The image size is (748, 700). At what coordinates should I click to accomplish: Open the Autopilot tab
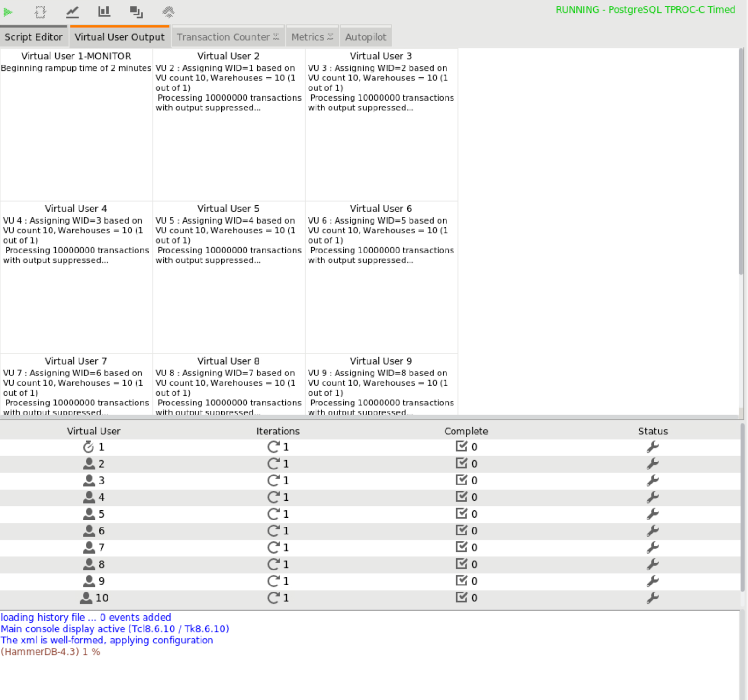pyautogui.click(x=366, y=37)
